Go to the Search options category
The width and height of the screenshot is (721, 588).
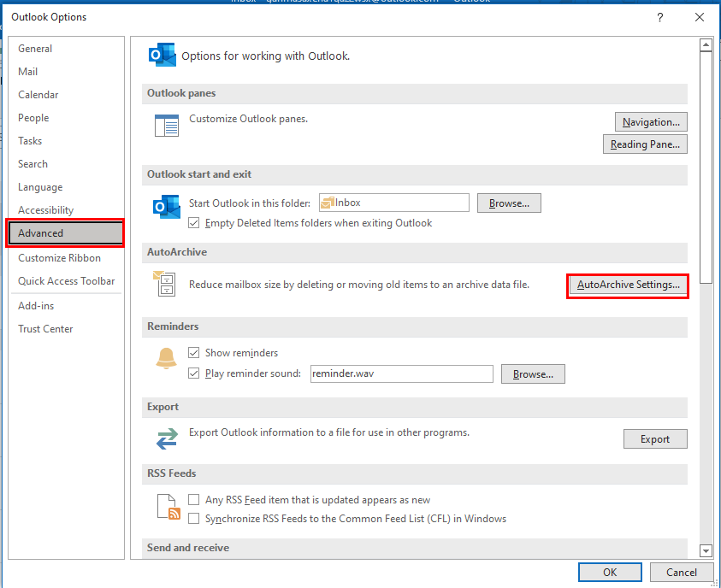pos(66,163)
